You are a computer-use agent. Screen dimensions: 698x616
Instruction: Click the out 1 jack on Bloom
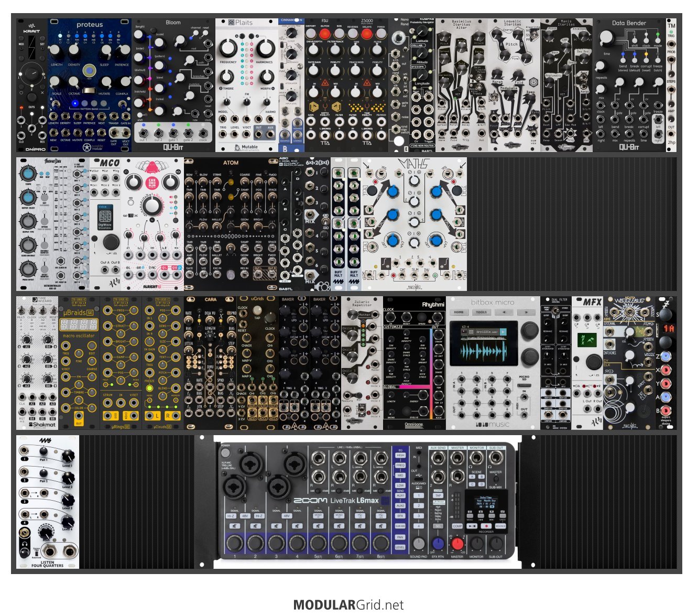point(143,132)
